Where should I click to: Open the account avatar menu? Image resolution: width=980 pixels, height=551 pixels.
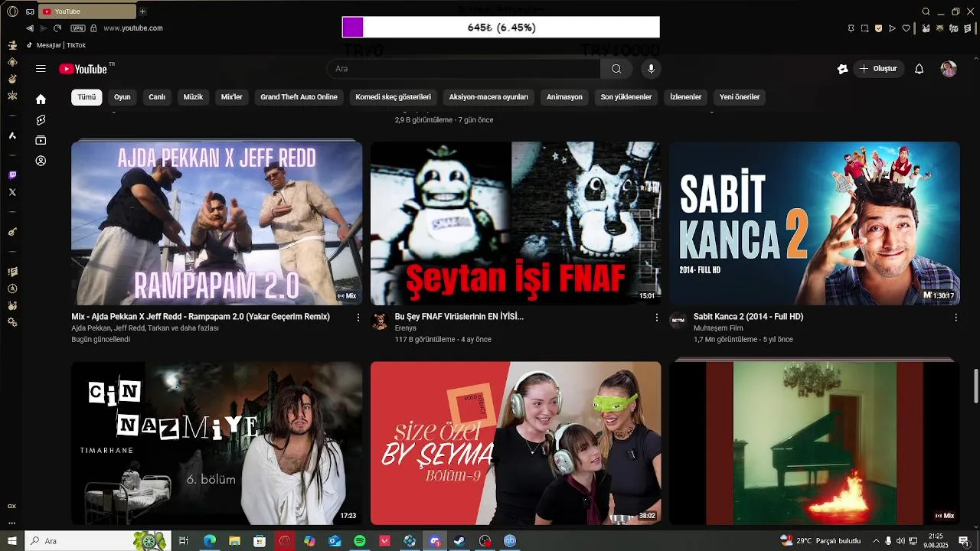click(x=949, y=69)
